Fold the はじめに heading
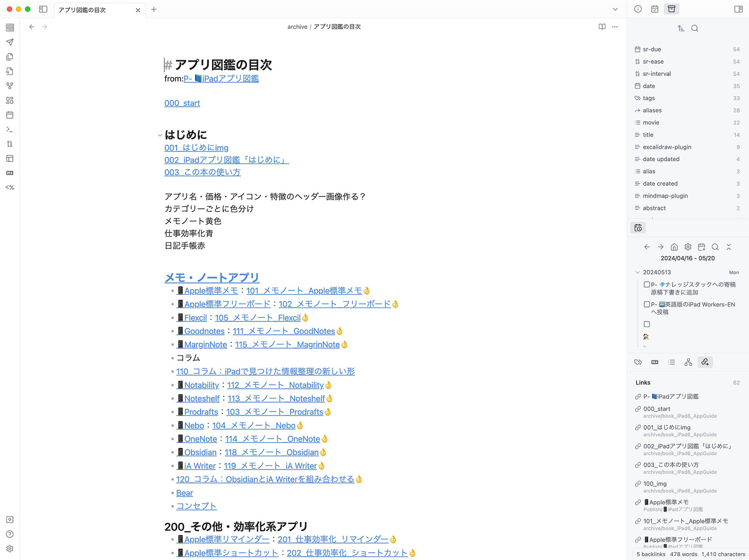The width and height of the screenshot is (749, 560). click(160, 136)
